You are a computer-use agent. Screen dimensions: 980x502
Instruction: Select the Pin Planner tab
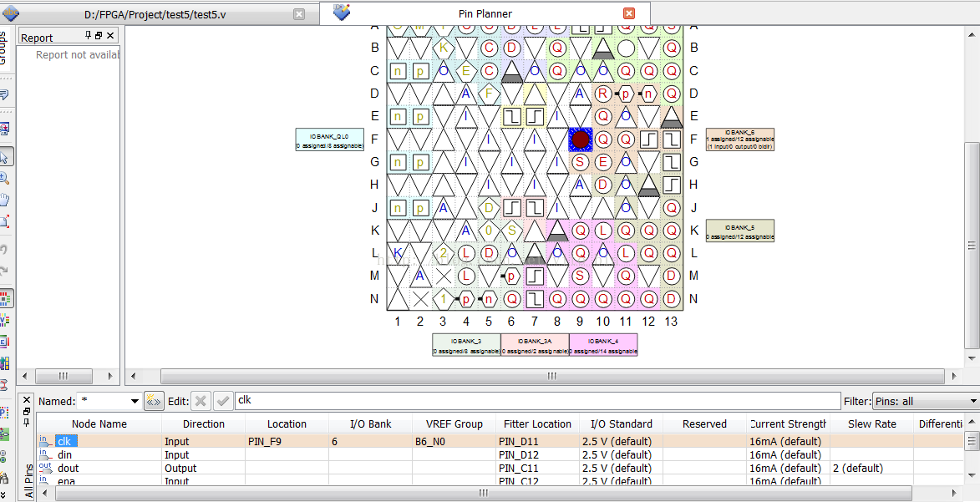coord(485,13)
